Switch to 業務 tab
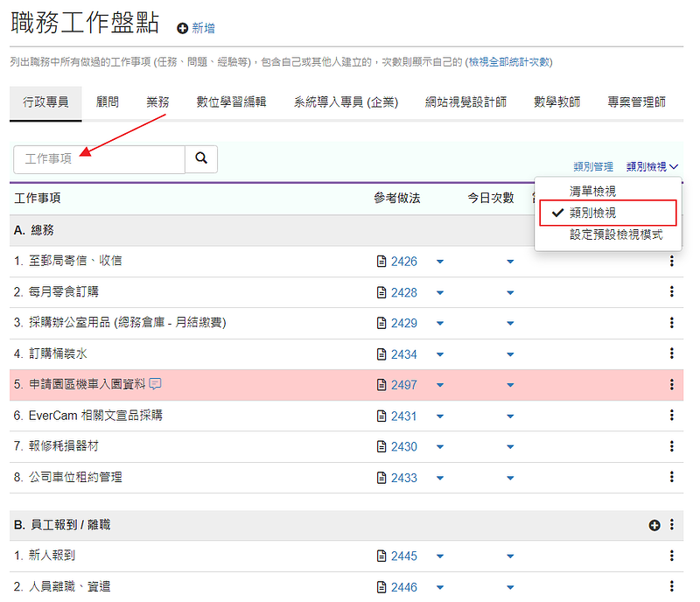This screenshot has height=602, width=700. (x=157, y=102)
